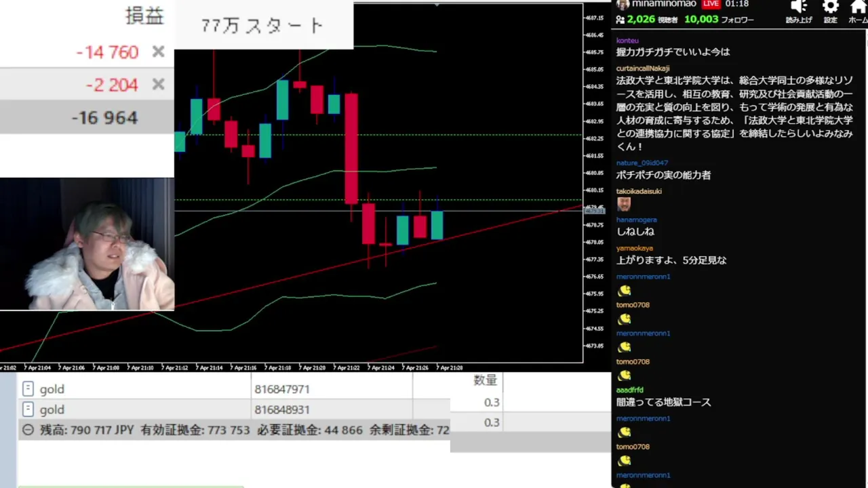Open chat user aaadfrfd's name
This screenshot has height=488, width=868.
(630, 390)
